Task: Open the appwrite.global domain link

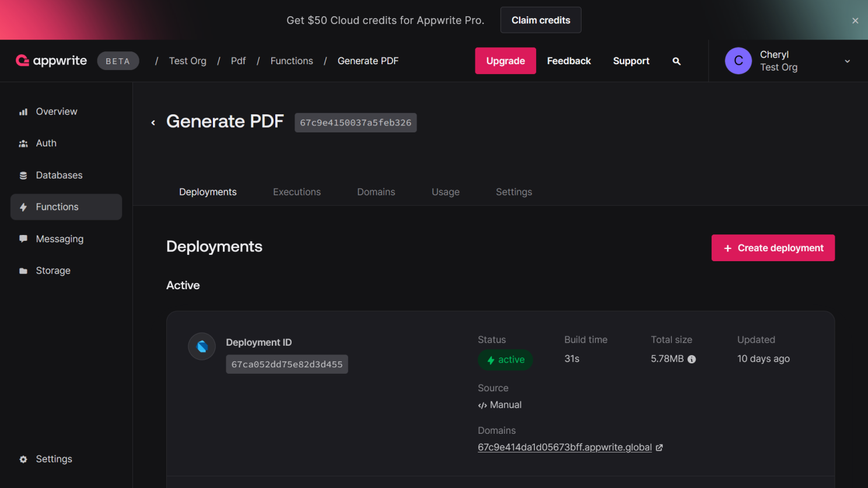Action: pyautogui.click(x=564, y=447)
